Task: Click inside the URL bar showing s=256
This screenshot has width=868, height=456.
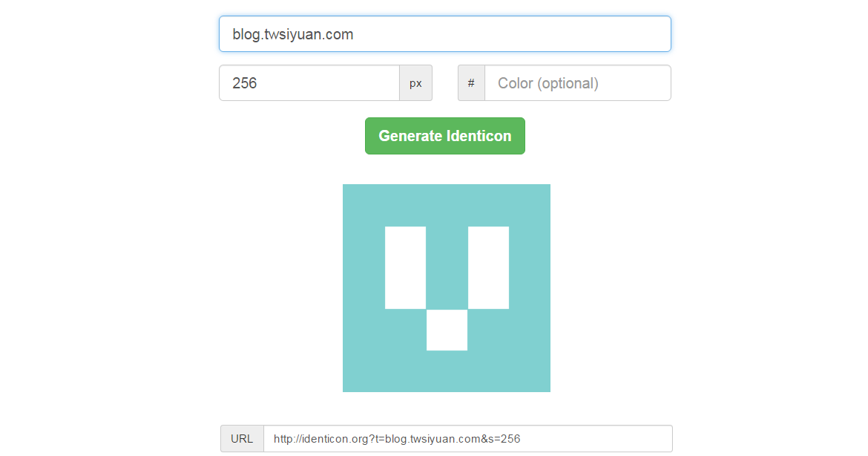Action: coord(467,438)
